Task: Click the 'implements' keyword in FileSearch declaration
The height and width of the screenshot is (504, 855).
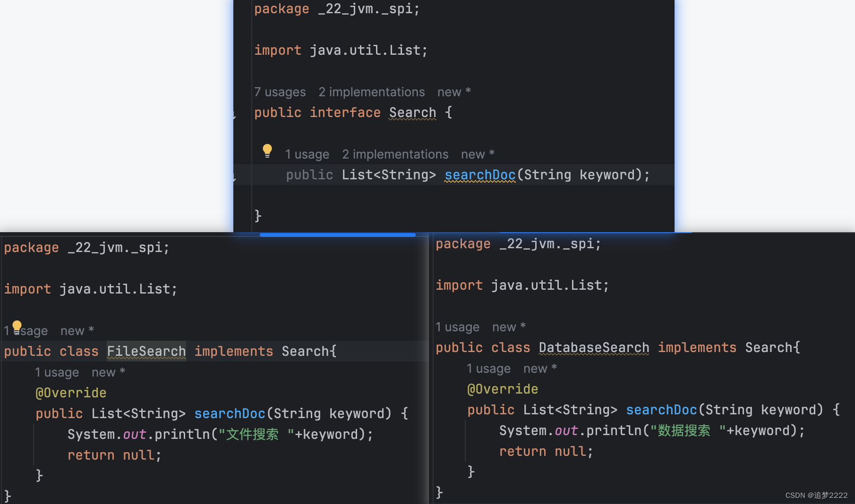Action: pos(234,352)
